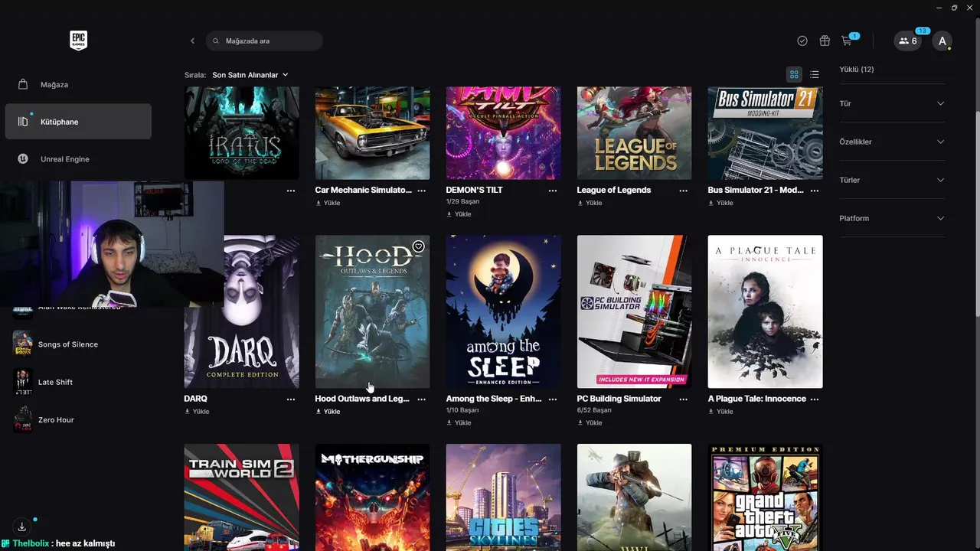Viewport: 980px width, 551px height.
Task: Install DEMON'S TILT via Yükle
Action: (x=459, y=214)
